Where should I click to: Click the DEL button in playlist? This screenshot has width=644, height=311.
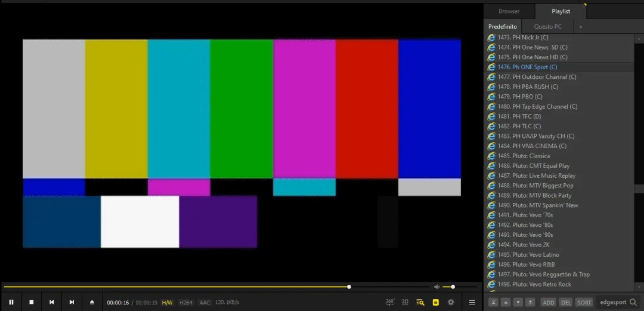point(565,303)
